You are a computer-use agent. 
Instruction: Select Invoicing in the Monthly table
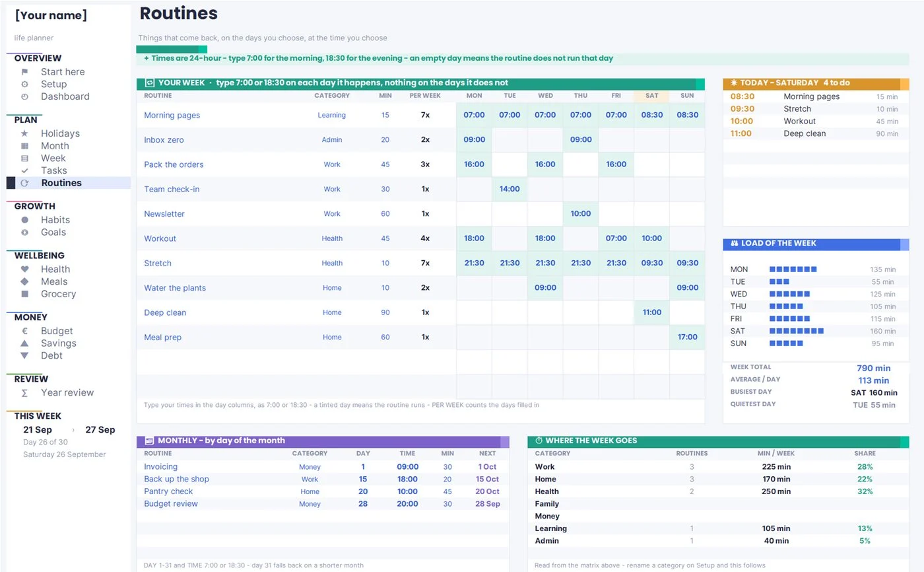click(x=161, y=467)
